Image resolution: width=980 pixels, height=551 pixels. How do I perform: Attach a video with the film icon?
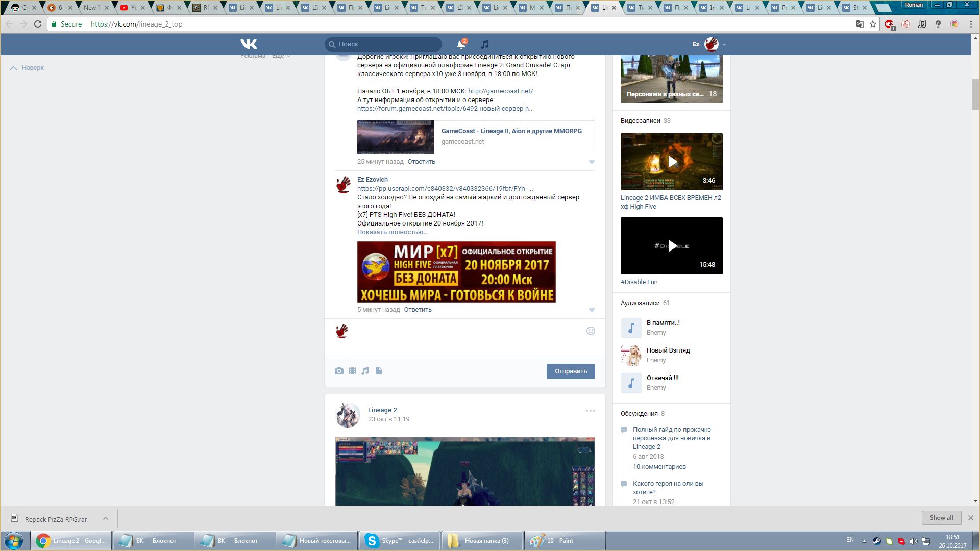352,371
